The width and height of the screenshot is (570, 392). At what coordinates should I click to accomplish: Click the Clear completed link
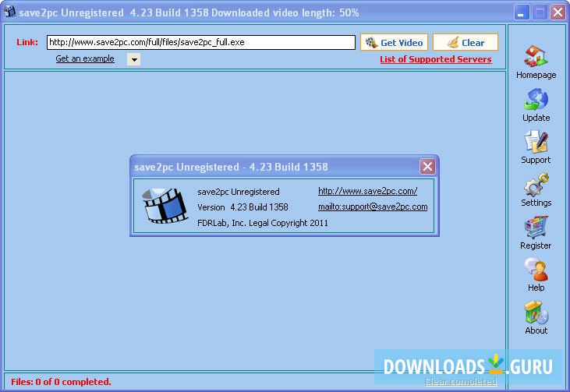(461, 381)
